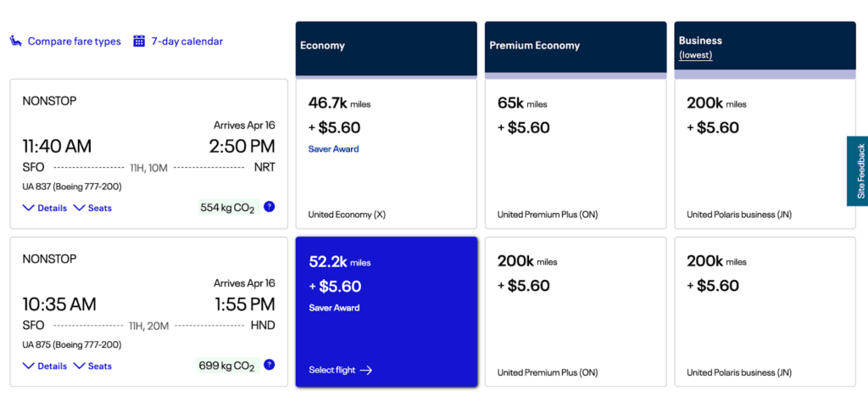Expand Seats for flight UA 837

[93, 208]
